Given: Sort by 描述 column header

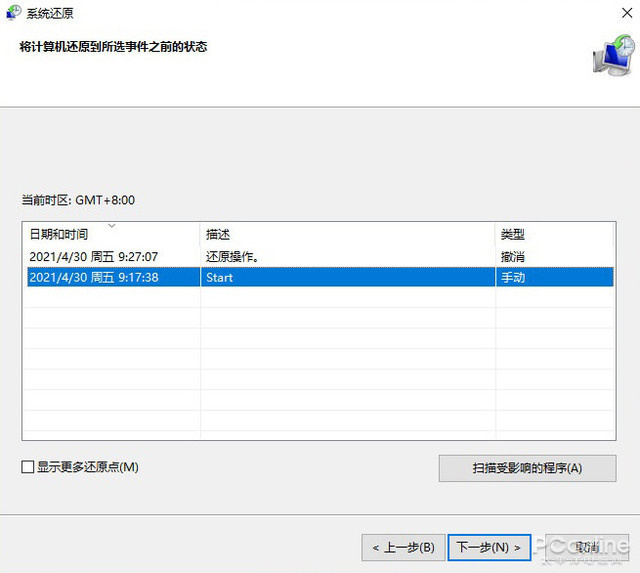Looking at the screenshot, I should pos(347,234).
